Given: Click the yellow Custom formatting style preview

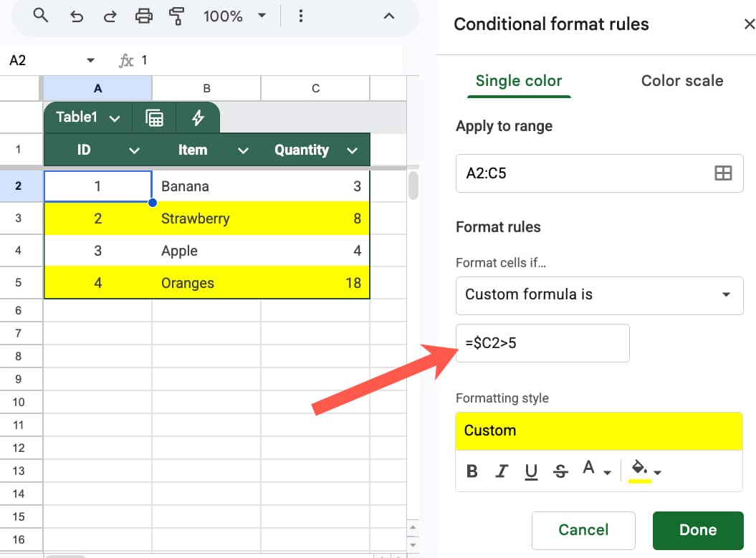Looking at the screenshot, I should point(599,430).
